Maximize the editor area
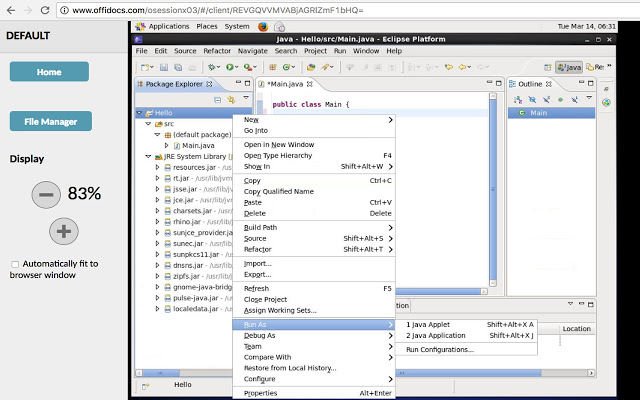This screenshot has width=640, height=400. pyautogui.click(x=498, y=83)
